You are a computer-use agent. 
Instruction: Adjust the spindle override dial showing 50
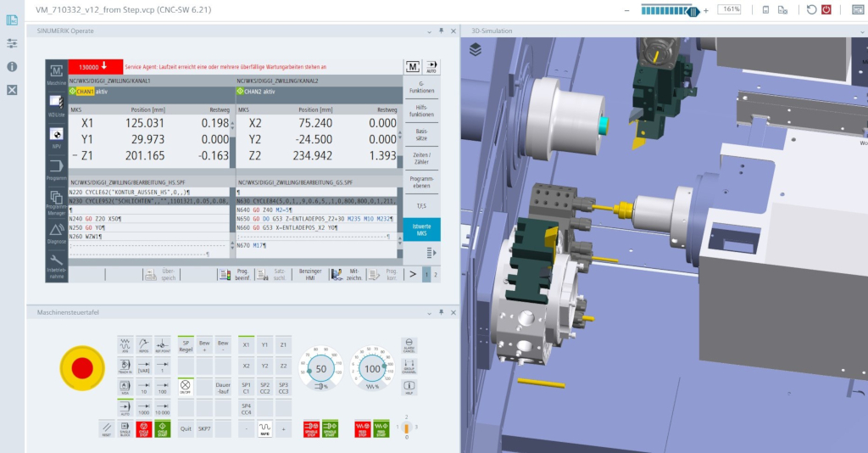click(x=321, y=368)
